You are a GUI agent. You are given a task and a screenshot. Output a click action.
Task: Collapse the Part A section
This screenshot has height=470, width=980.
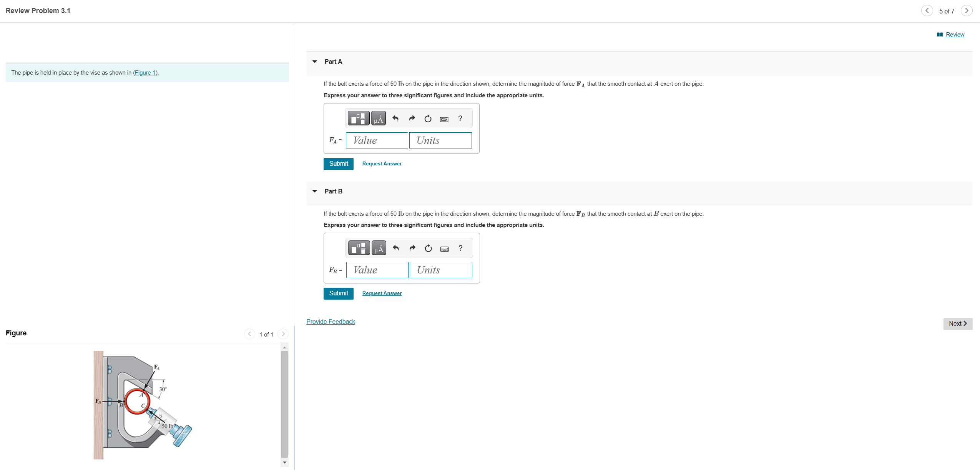pyautogui.click(x=315, y=62)
